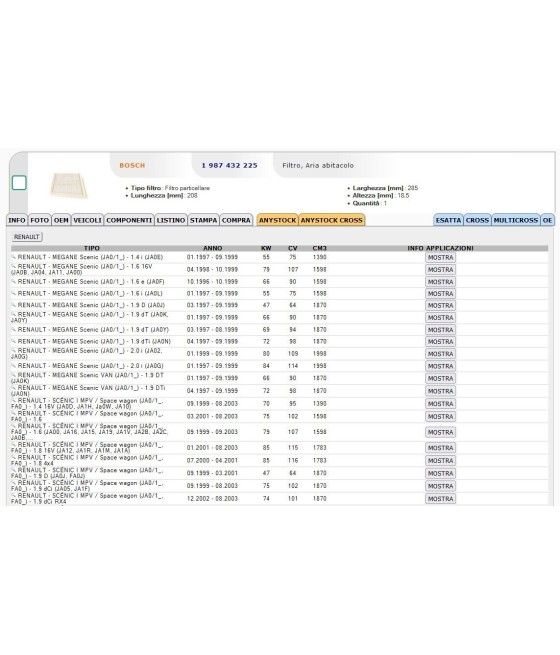This screenshot has width=560, height=655.
Task: Click magnifier icon beside Megane Scenic 1.6 i
Action: click(13, 293)
